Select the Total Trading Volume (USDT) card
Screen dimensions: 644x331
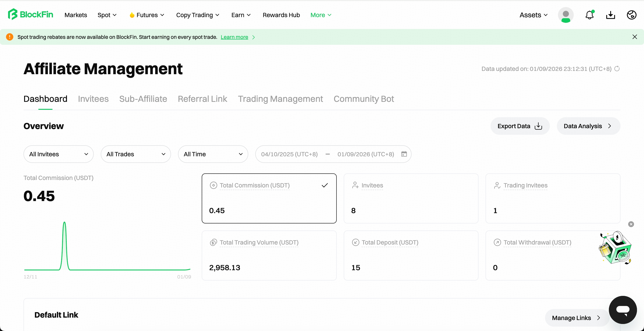point(269,255)
